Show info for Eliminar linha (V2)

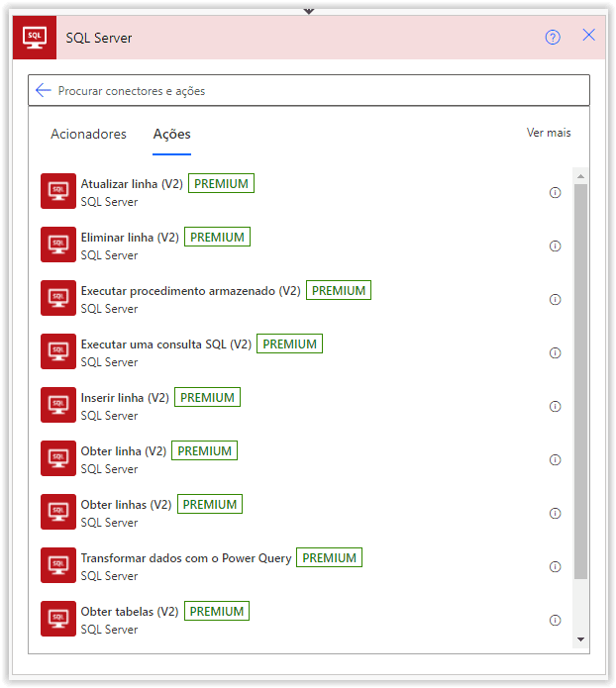tap(555, 246)
